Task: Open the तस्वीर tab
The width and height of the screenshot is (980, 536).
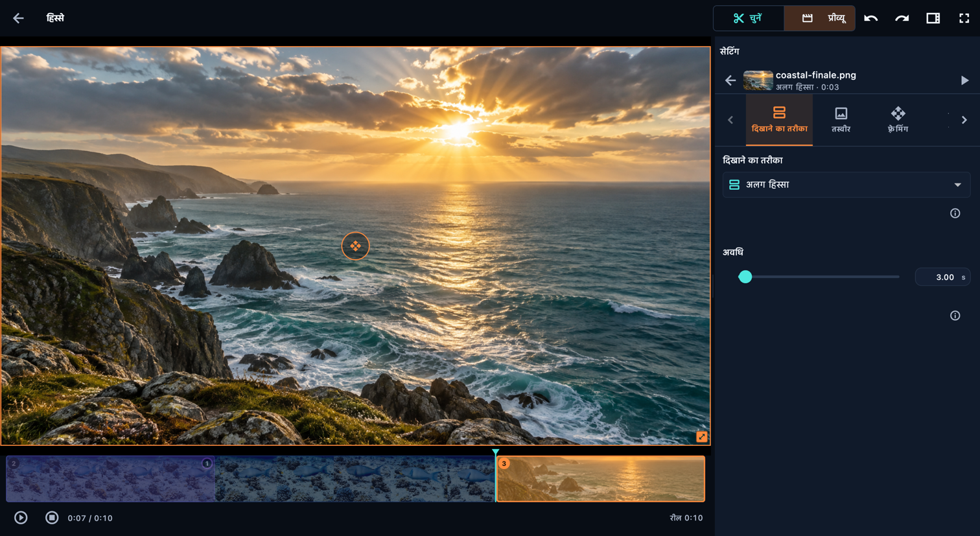Action: (841, 120)
